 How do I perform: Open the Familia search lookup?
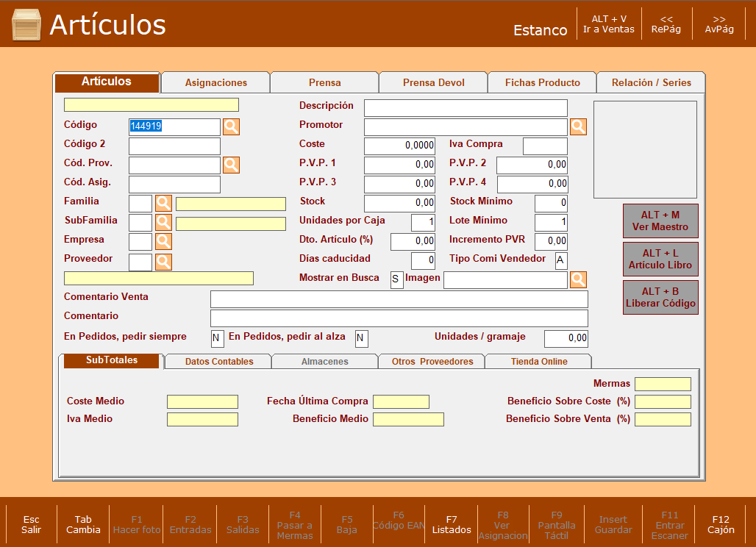point(163,204)
